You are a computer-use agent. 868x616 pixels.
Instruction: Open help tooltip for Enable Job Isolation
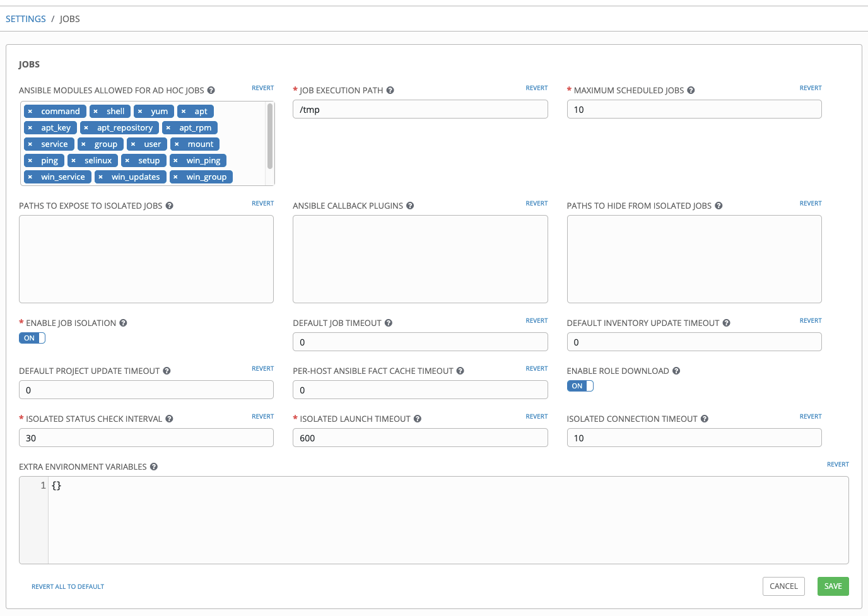point(124,323)
